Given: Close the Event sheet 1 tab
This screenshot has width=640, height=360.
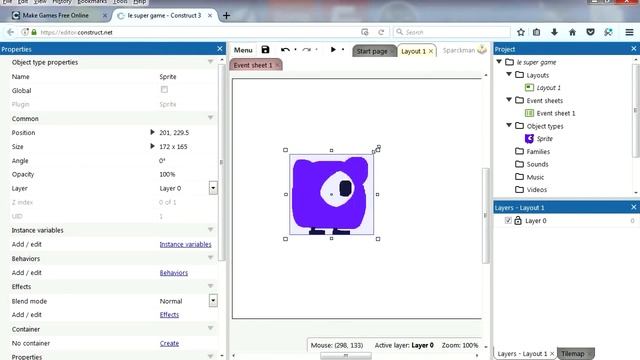Looking at the screenshot, I should coord(278,65).
